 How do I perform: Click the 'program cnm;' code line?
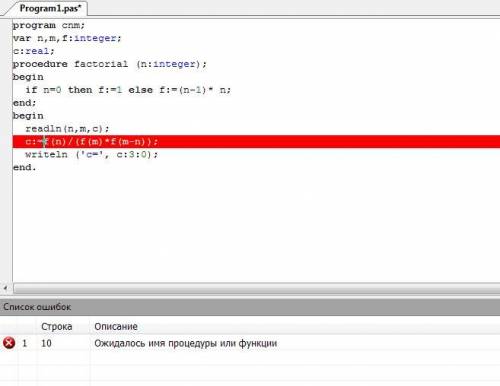49,25
